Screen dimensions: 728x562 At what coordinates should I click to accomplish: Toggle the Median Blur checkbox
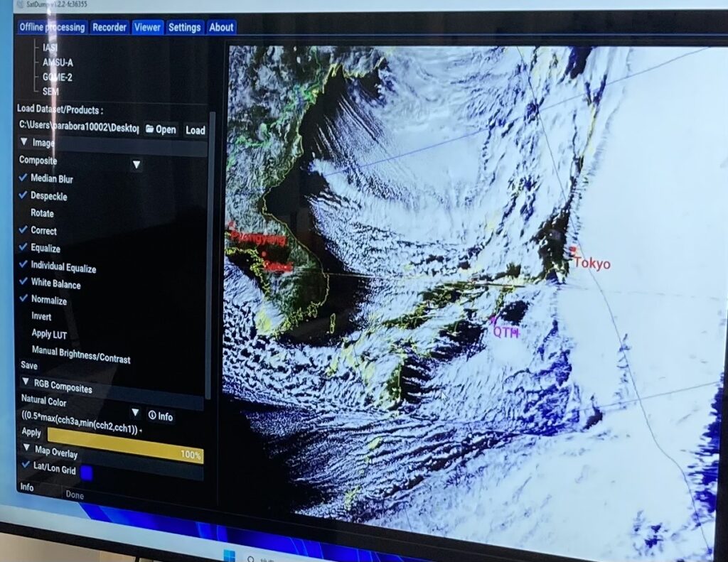click(23, 178)
